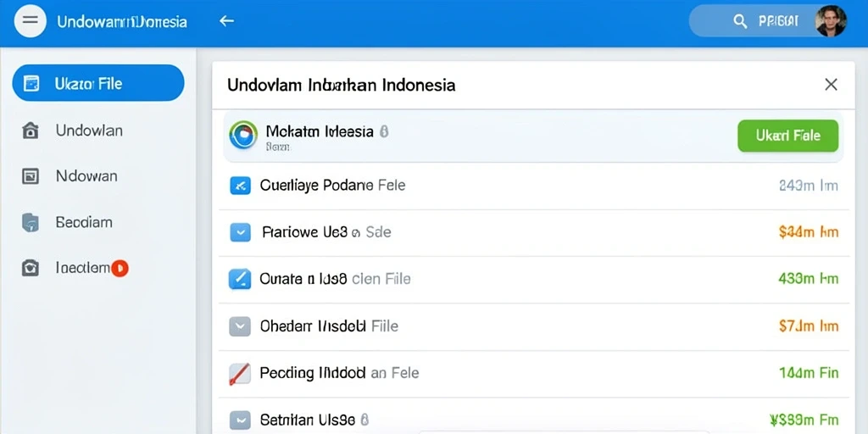Click the Undovlam Indonesia dialog heading
Screen dimensions: 868x434
click(x=341, y=85)
